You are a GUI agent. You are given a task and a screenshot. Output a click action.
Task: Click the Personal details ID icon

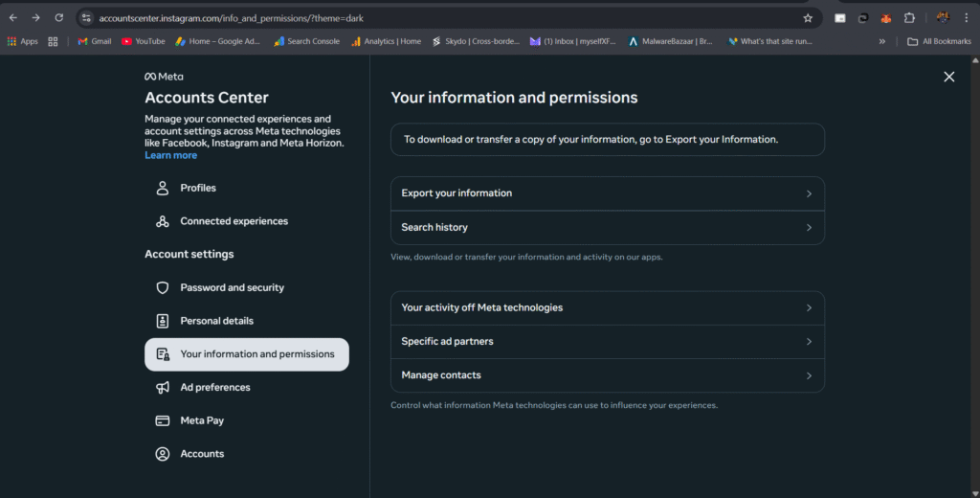(163, 321)
